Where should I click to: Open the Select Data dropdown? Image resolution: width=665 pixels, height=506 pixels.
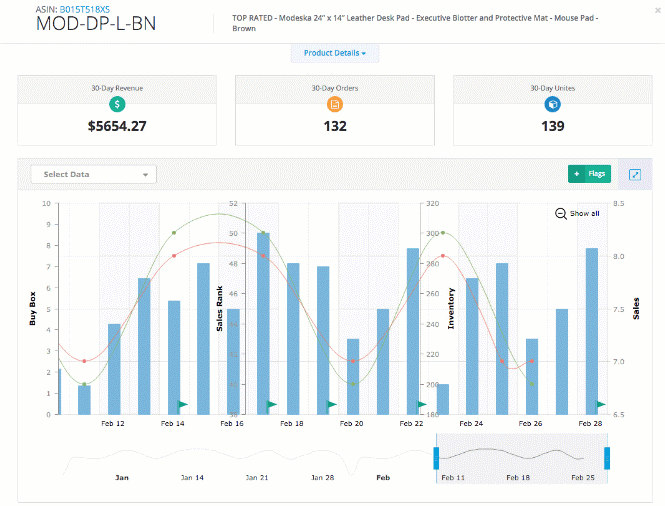[94, 174]
